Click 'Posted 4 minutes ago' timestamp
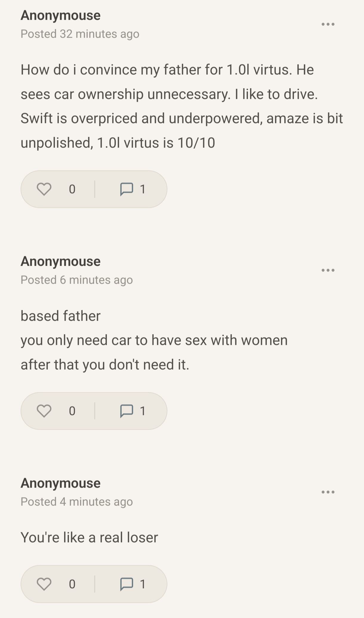Image resolution: width=364 pixels, height=618 pixels. pyautogui.click(x=77, y=502)
